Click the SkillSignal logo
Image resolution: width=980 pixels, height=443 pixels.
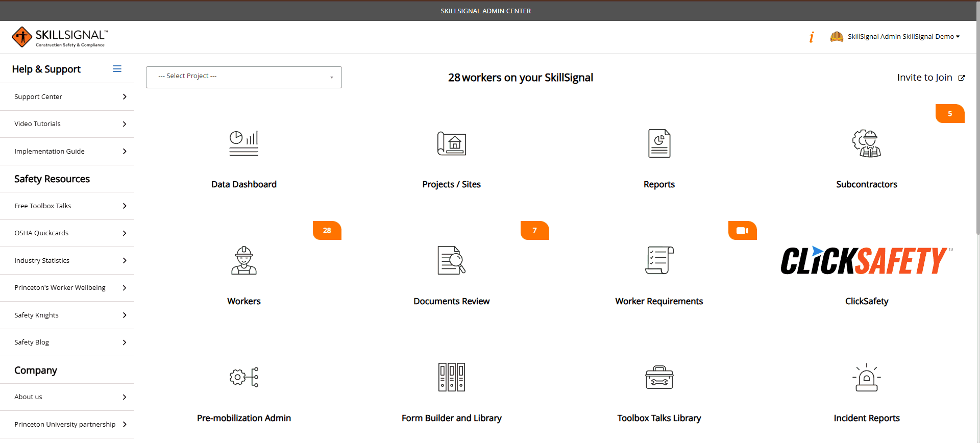[60, 37]
